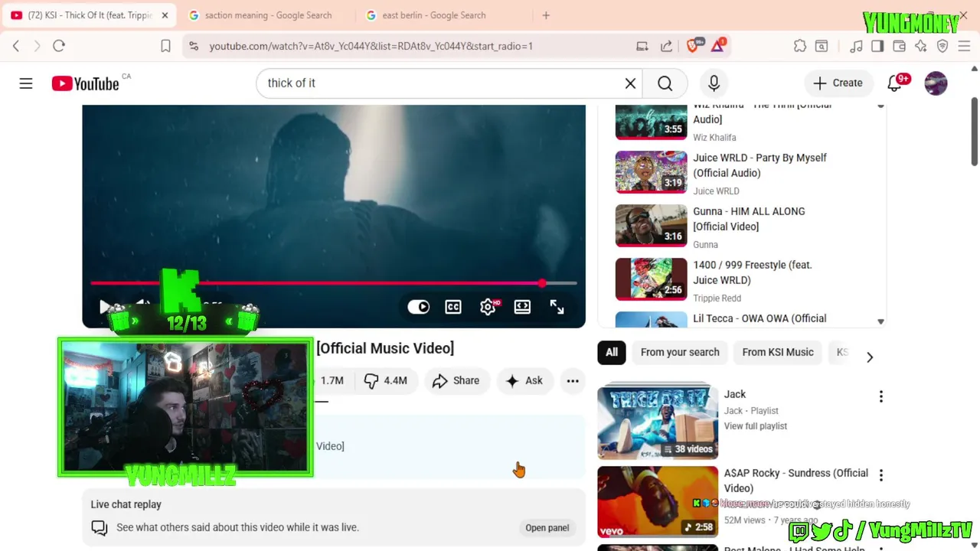Screen dimensions: 980x551
Task: Open site information icon in address bar
Action: tap(193, 46)
